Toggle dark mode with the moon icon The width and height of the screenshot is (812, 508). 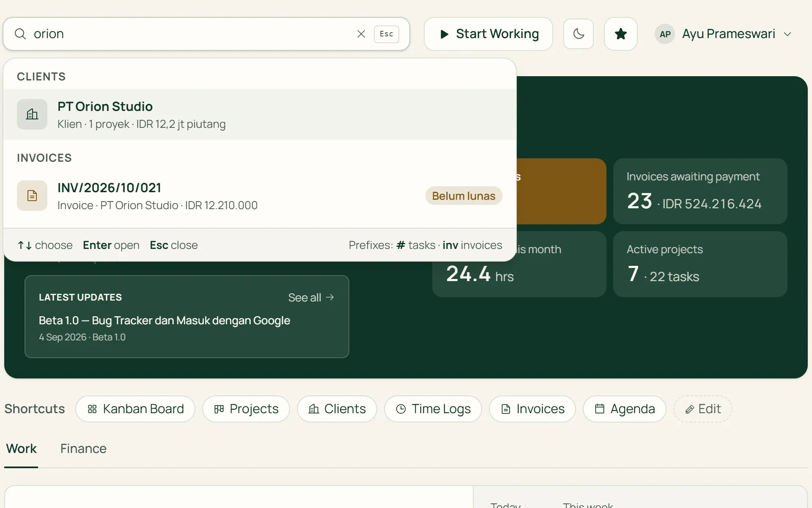(579, 34)
